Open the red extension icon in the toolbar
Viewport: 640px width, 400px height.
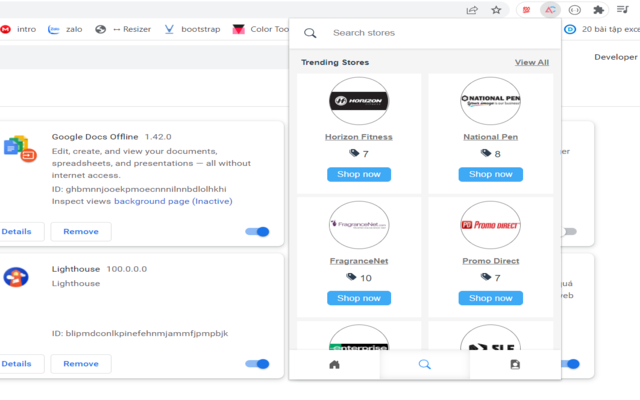527,10
